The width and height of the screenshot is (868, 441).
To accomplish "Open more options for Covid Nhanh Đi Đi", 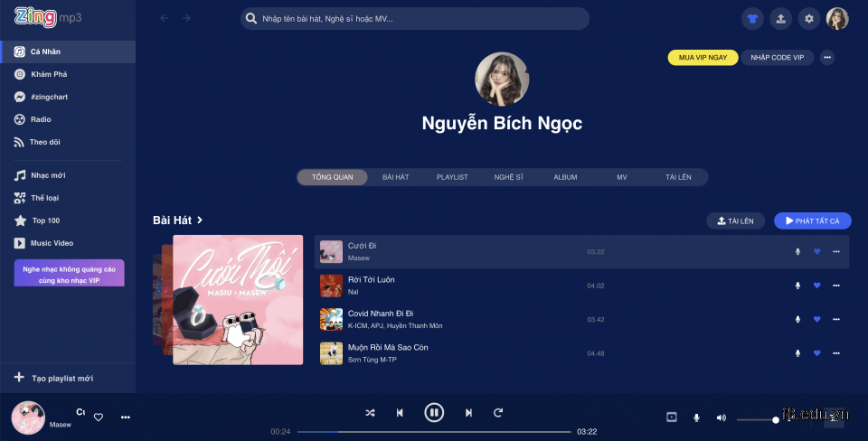I will pyautogui.click(x=835, y=319).
